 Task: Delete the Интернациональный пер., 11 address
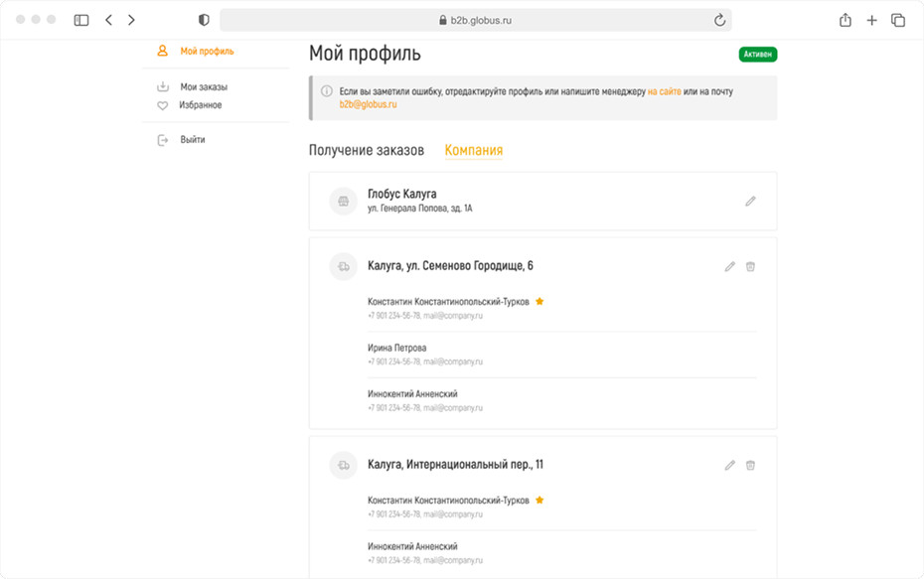click(751, 465)
